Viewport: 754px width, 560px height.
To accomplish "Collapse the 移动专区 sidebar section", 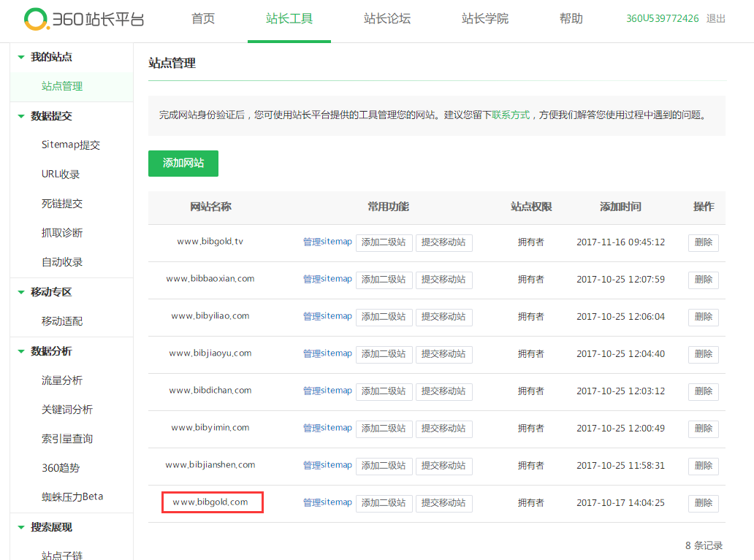I will point(20,291).
